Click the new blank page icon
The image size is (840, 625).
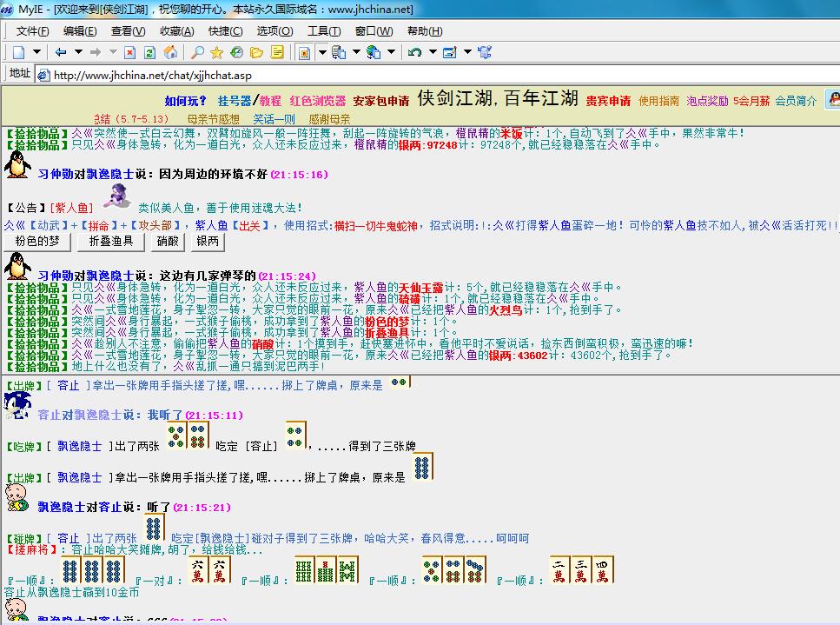[19, 52]
